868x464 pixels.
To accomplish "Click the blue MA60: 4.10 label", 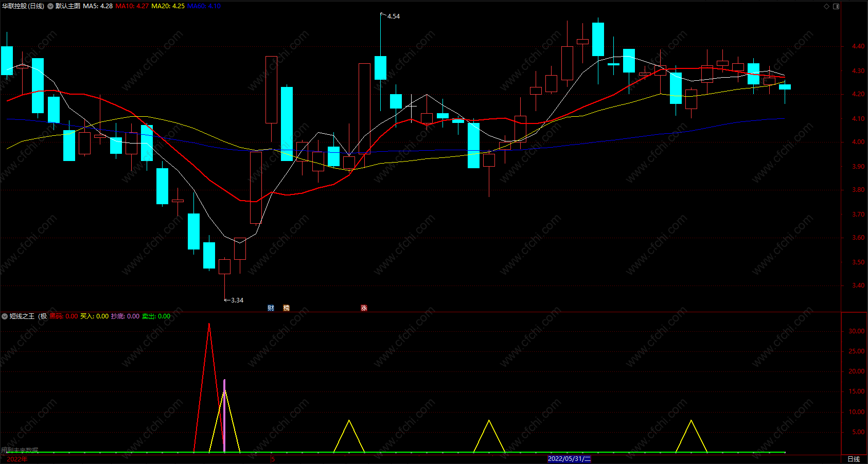I will click(x=204, y=6).
